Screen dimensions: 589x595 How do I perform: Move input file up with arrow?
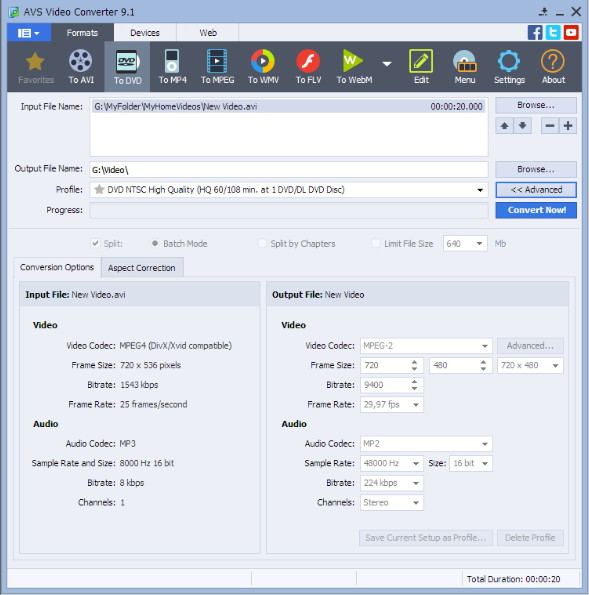click(x=504, y=126)
